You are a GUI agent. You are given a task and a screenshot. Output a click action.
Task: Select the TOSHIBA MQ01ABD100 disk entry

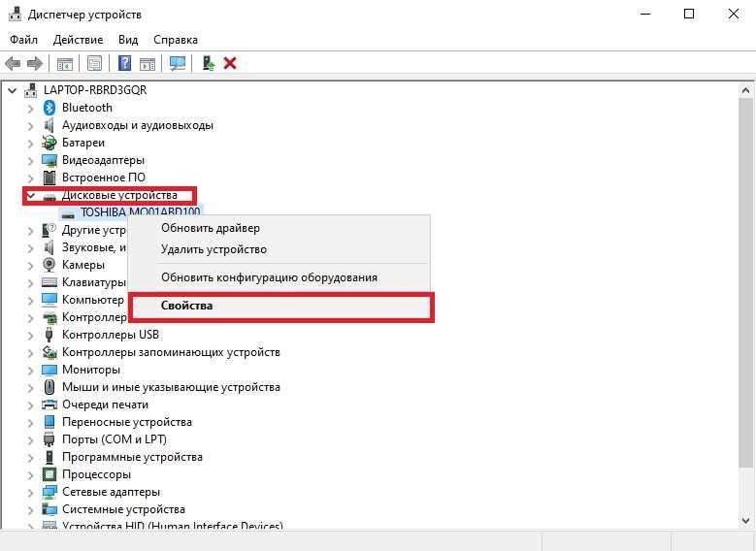coord(140,212)
